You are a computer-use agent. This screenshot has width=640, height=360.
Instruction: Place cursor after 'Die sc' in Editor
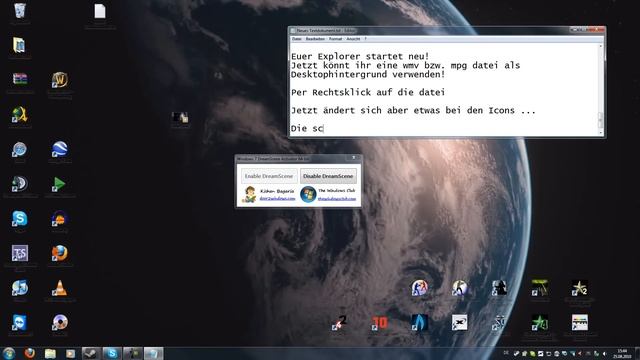[324, 129]
